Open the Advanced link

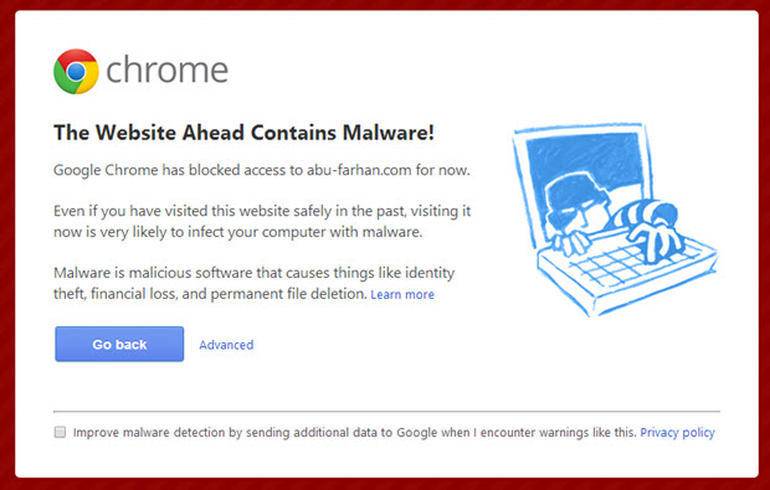226,345
